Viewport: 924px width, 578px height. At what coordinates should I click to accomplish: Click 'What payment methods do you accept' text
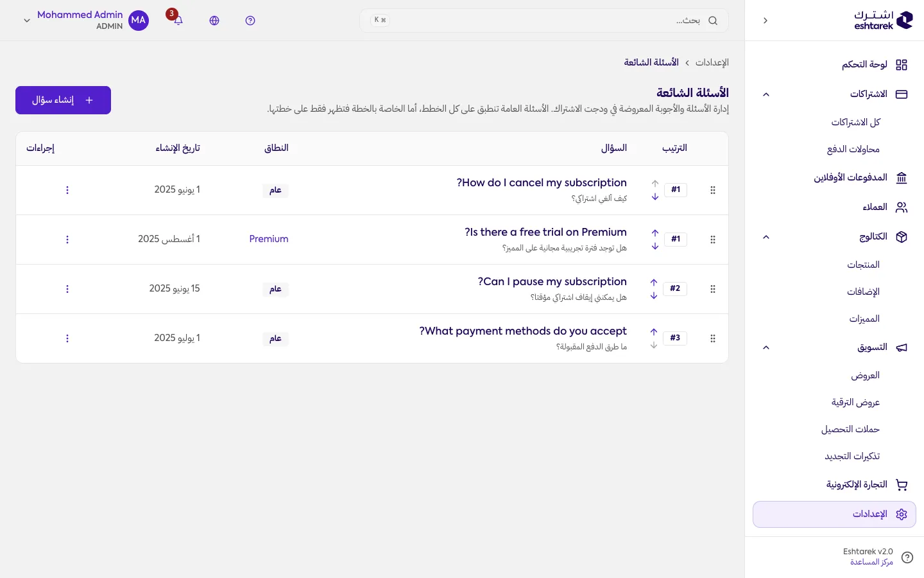pyautogui.click(x=523, y=331)
